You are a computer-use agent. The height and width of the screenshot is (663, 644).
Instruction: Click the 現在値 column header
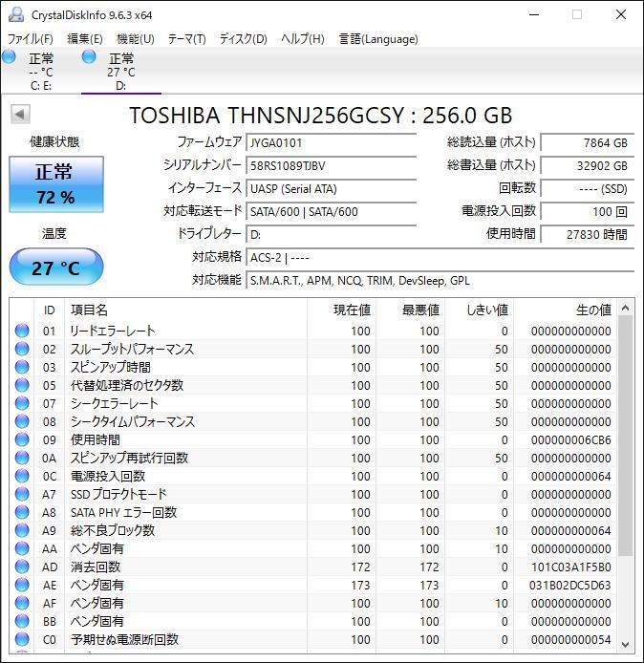[x=342, y=310]
